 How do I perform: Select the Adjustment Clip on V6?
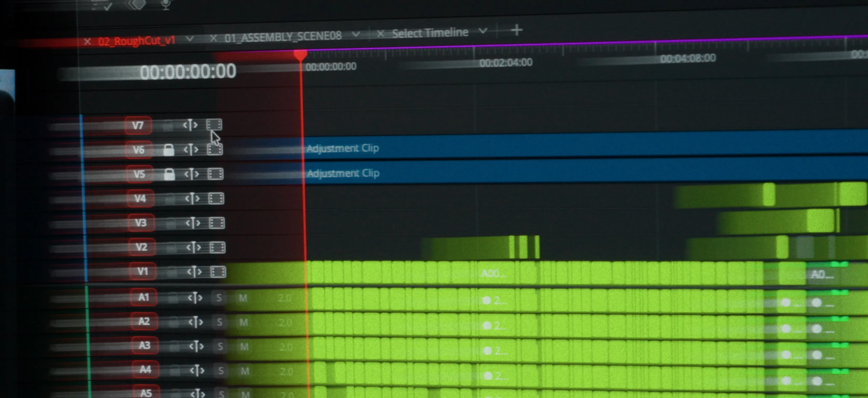tap(586, 147)
